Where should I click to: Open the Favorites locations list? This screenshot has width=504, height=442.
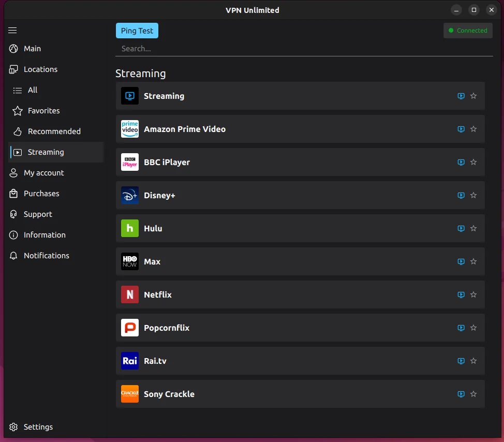coord(43,111)
